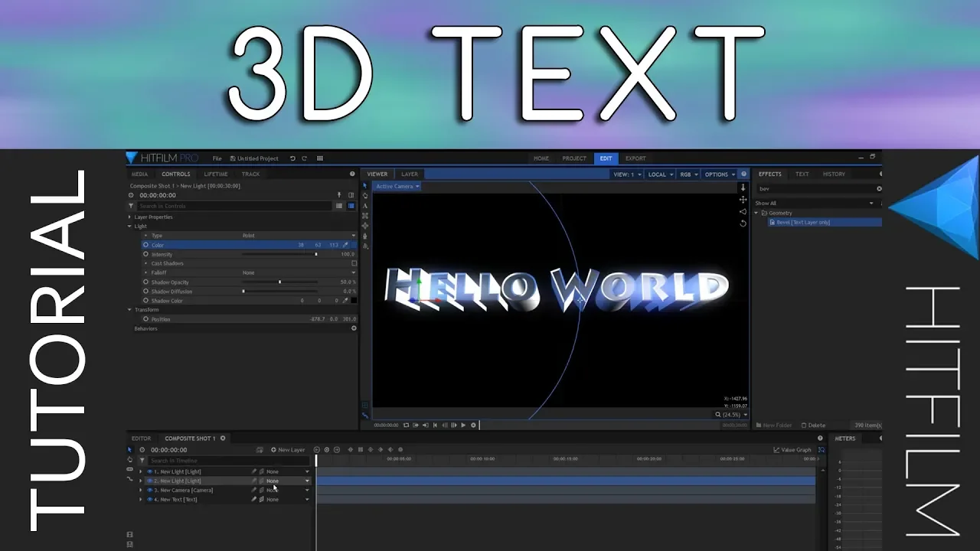980x551 pixels.
Task: Add a behavior with the plus icon
Action: point(354,328)
